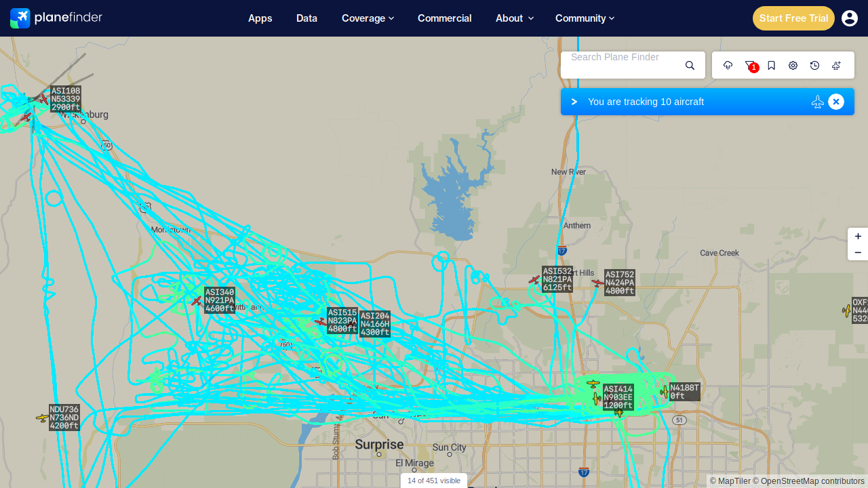This screenshot has height=488, width=868.
Task: Go to the Apps page
Action: point(260,18)
